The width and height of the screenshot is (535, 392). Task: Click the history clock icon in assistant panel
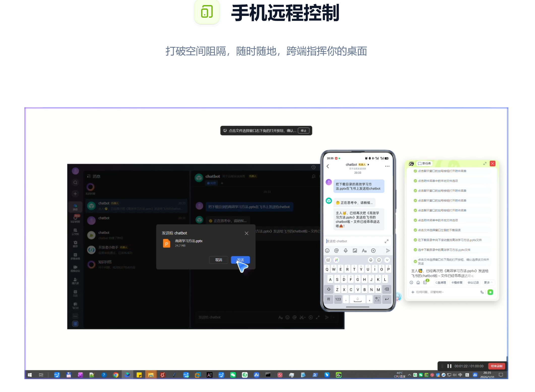[x=411, y=283]
